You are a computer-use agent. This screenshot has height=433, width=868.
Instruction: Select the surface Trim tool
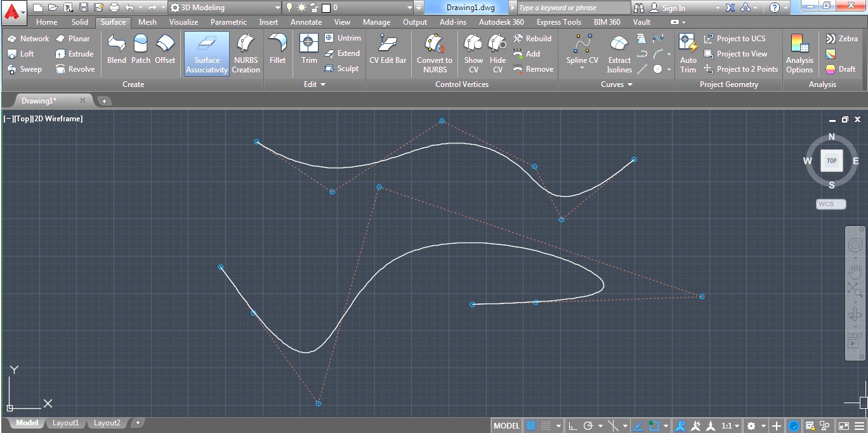tap(309, 50)
